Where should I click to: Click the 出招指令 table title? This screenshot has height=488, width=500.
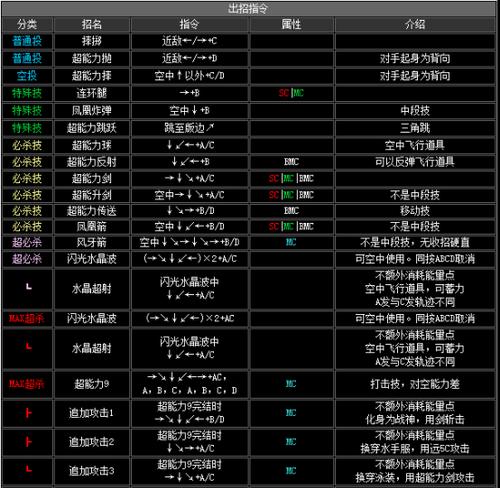[x=248, y=9]
